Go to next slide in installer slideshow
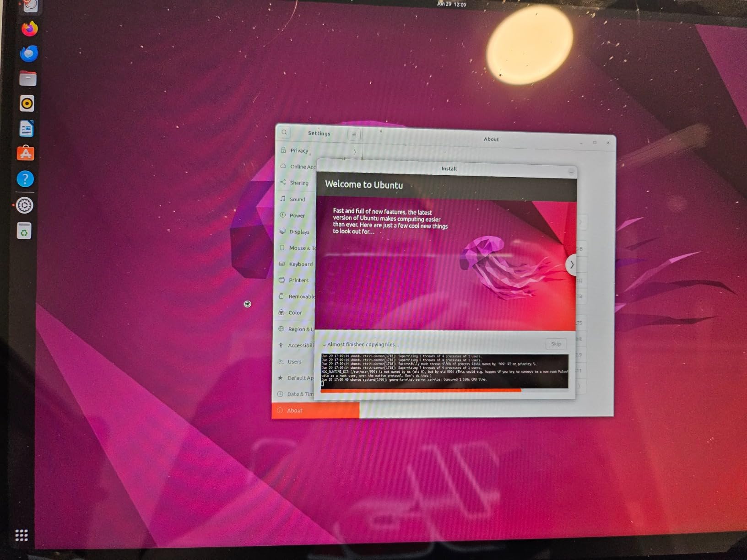Image resolution: width=747 pixels, height=560 pixels. click(571, 264)
